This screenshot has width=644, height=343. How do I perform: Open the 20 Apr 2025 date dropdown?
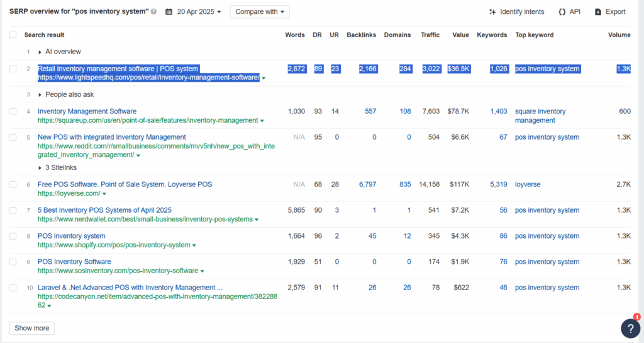(x=199, y=12)
